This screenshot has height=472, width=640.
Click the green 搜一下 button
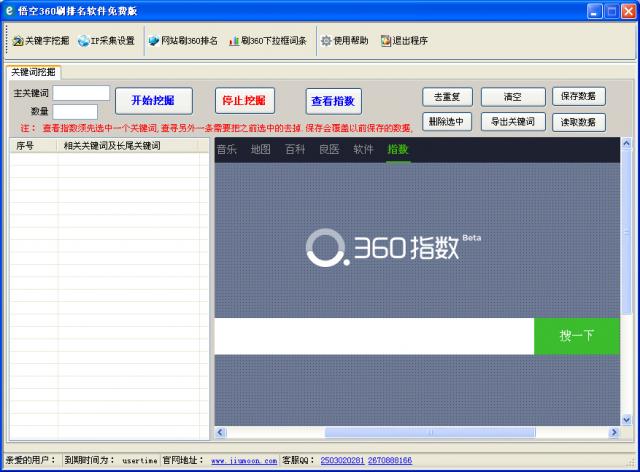577,336
